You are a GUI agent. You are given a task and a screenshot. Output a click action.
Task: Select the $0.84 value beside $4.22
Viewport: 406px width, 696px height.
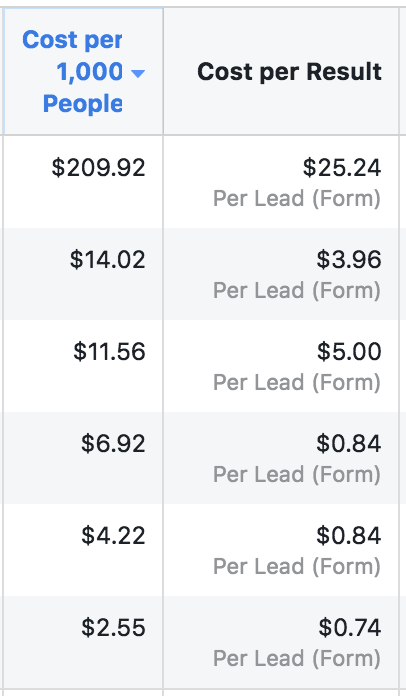(x=349, y=535)
